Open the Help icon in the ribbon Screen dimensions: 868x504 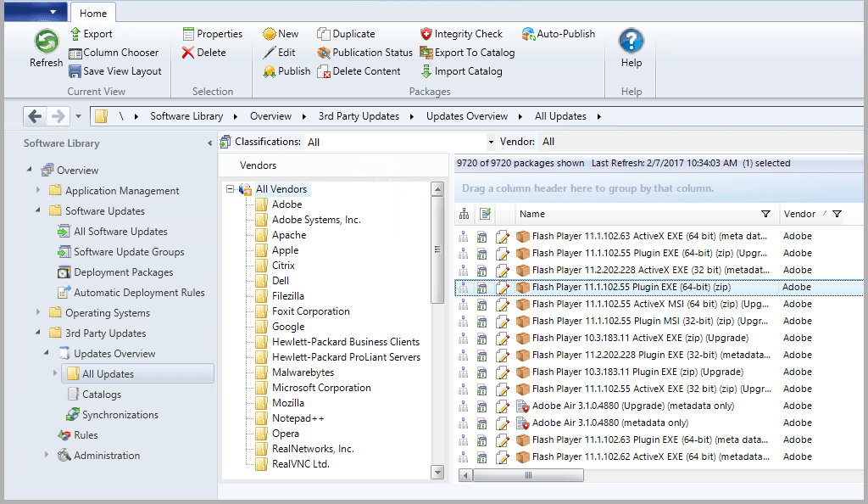pos(631,42)
